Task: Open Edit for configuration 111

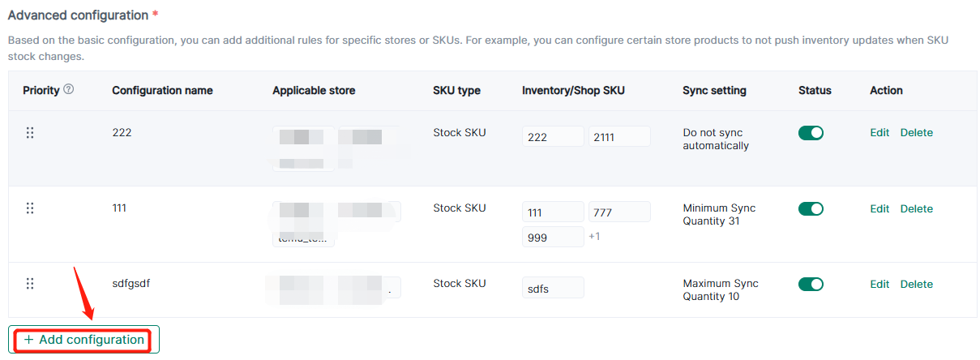Action: 879,208
